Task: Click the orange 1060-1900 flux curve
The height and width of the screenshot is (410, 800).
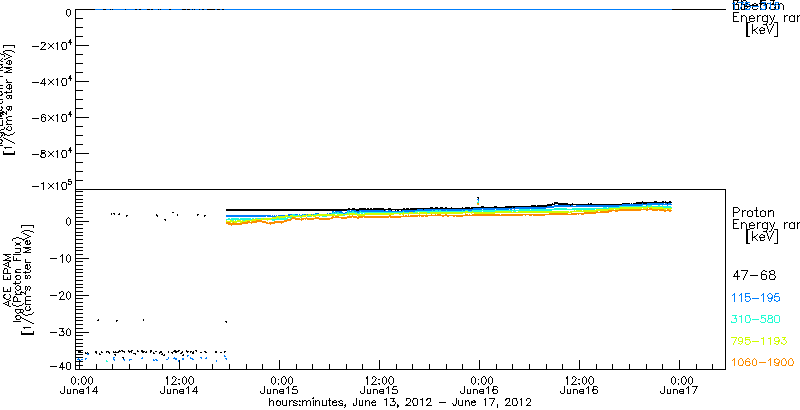Action: click(449, 216)
